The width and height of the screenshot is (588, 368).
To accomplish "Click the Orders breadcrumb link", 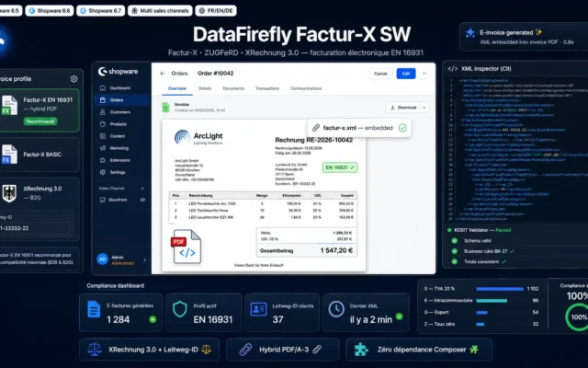I will click(x=179, y=74).
